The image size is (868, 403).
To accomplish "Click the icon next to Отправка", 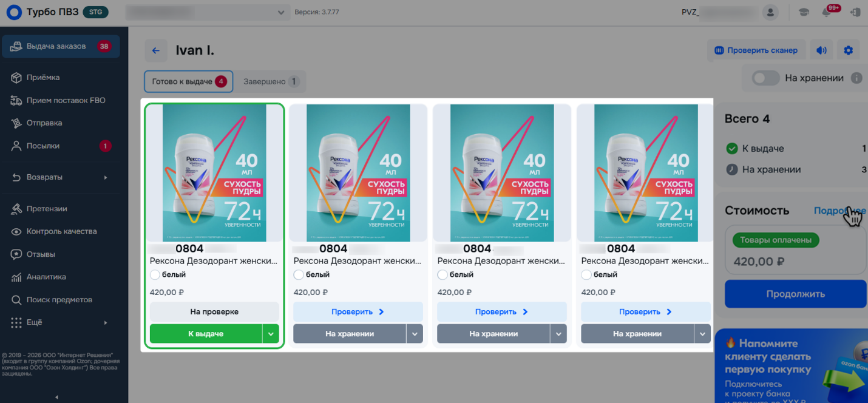I will 16,123.
